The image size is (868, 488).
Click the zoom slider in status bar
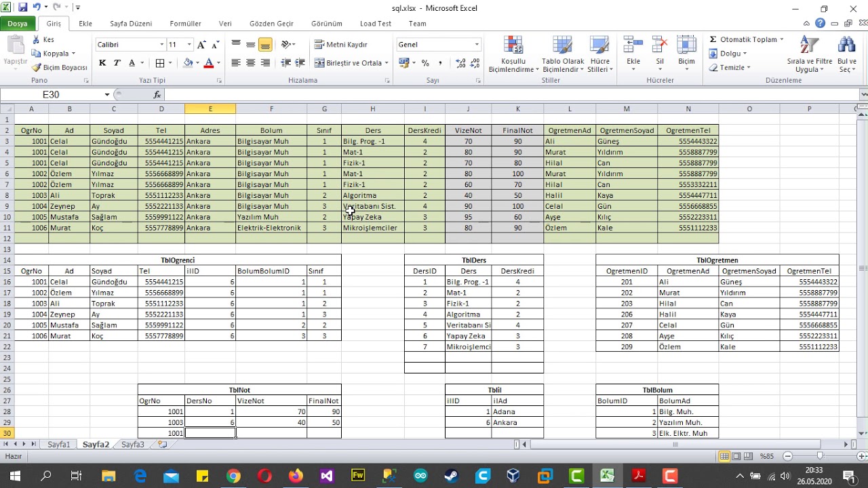[x=820, y=456]
